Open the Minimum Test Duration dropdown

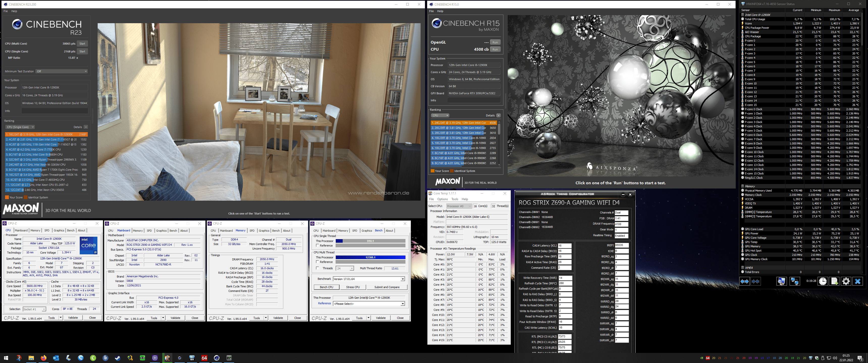[x=62, y=71]
